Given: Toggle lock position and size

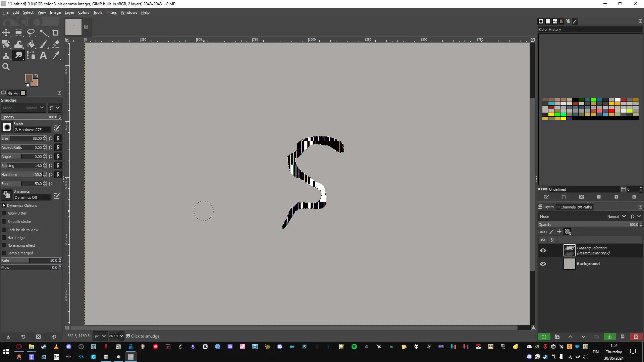Looking at the screenshot, I should 559,232.
